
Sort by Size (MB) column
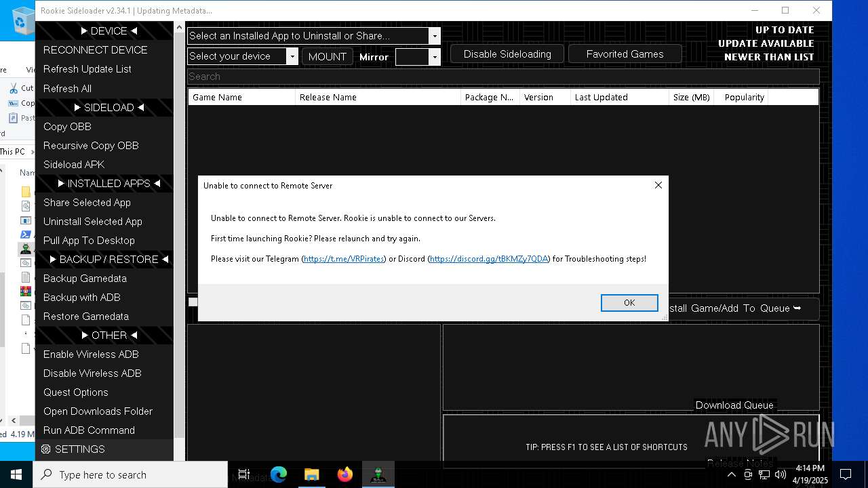pyautogui.click(x=692, y=97)
